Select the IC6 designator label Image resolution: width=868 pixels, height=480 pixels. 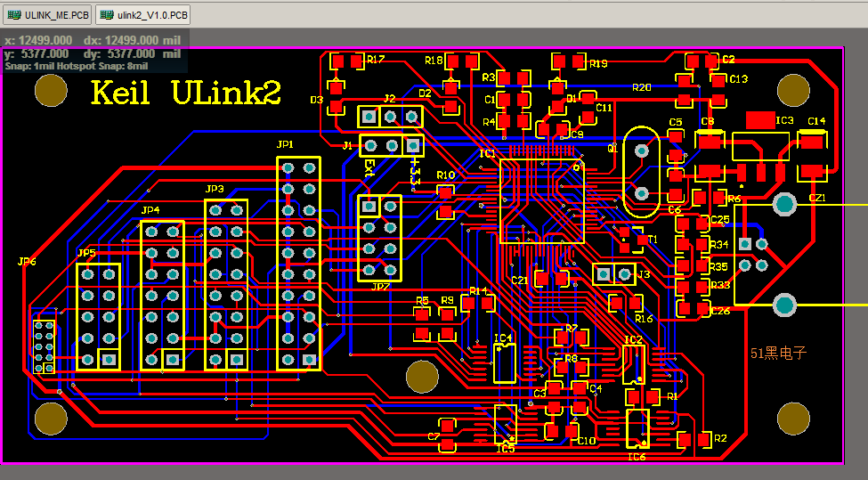click(637, 457)
